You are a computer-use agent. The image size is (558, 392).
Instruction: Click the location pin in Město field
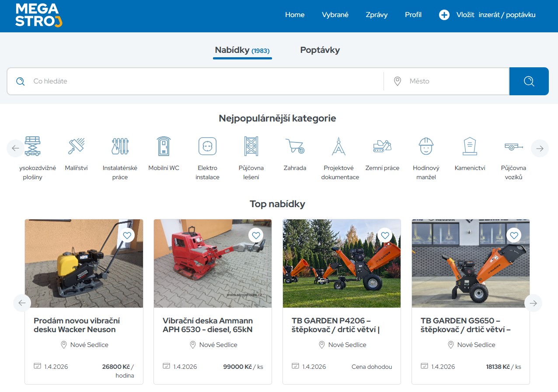click(398, 81)
